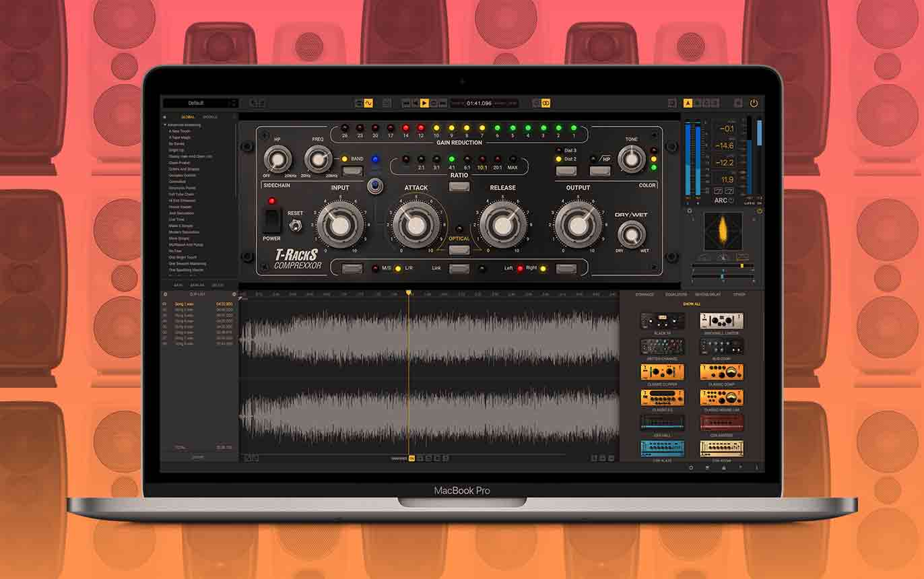The image size is (924, 579).
Task: Click the power icon in top-right toolbar
Action: coord(754,103)
